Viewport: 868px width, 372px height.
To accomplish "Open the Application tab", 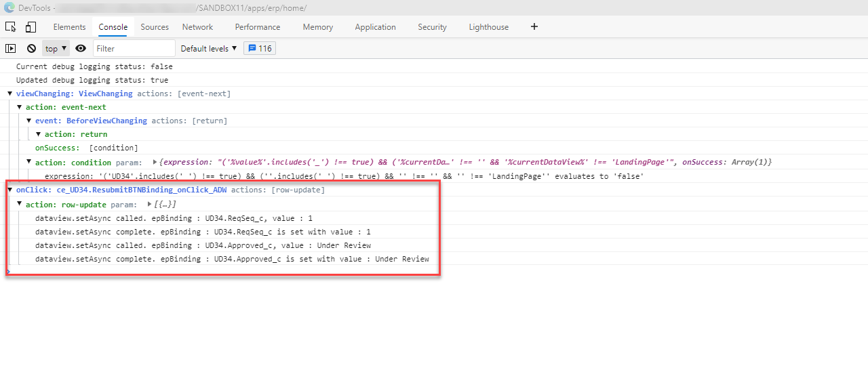I will 375,27.
